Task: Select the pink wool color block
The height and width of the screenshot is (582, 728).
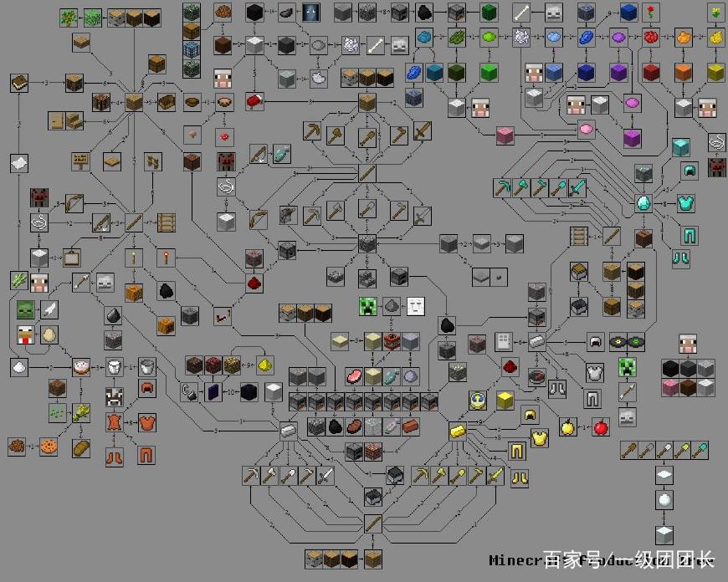Action: click(586, 129)
